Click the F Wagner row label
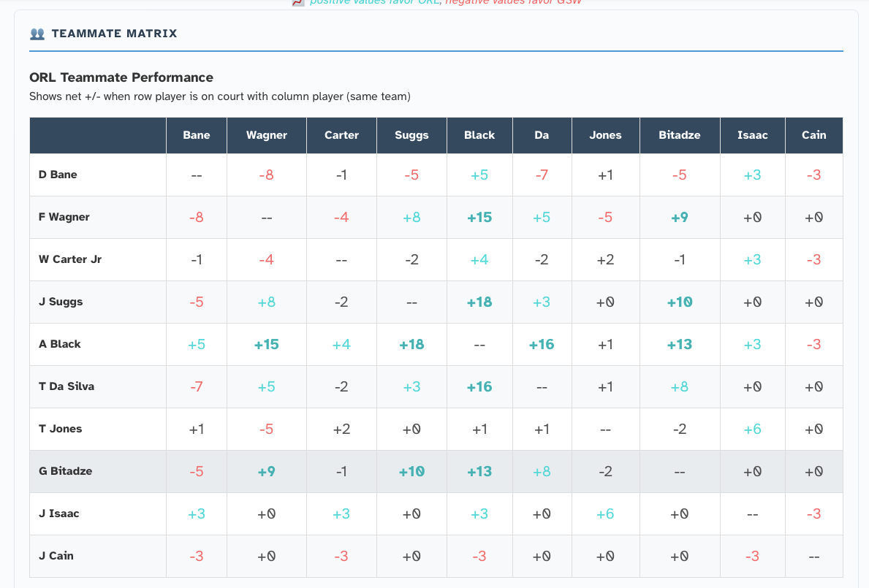869x588 pixels. [64, 217]
